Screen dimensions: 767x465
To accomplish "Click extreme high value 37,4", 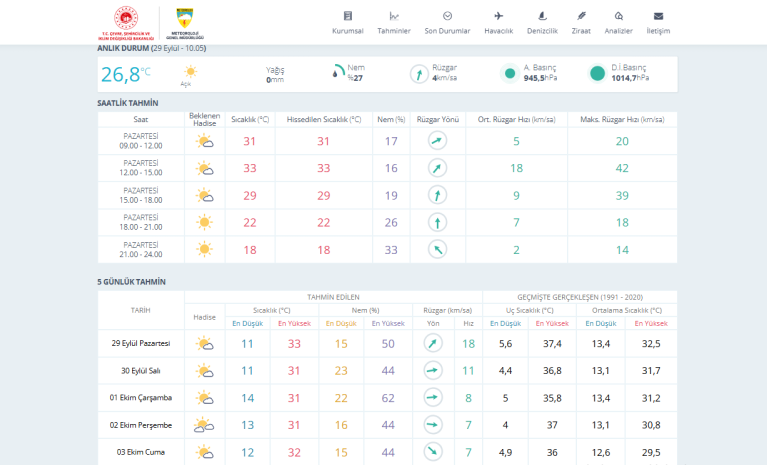I will (552, 344).
